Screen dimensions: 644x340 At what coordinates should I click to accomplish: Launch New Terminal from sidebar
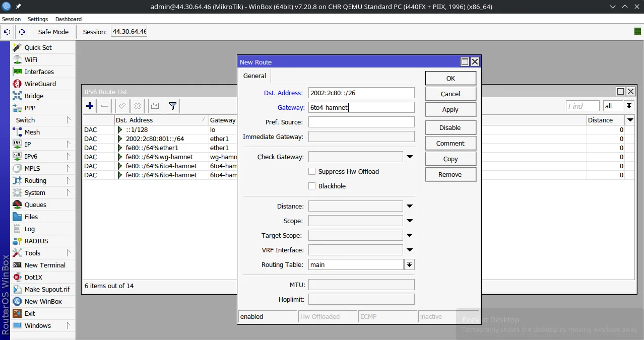45,265
